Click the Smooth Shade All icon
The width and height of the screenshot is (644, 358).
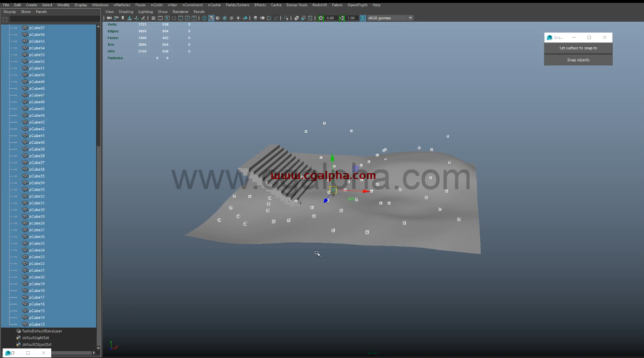click(x=211, y=18)
